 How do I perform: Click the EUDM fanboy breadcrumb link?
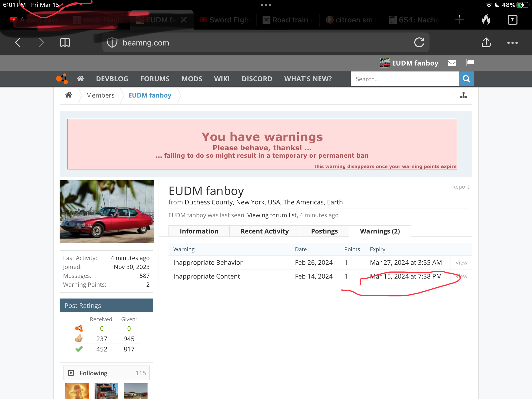[x=150, y=95]
